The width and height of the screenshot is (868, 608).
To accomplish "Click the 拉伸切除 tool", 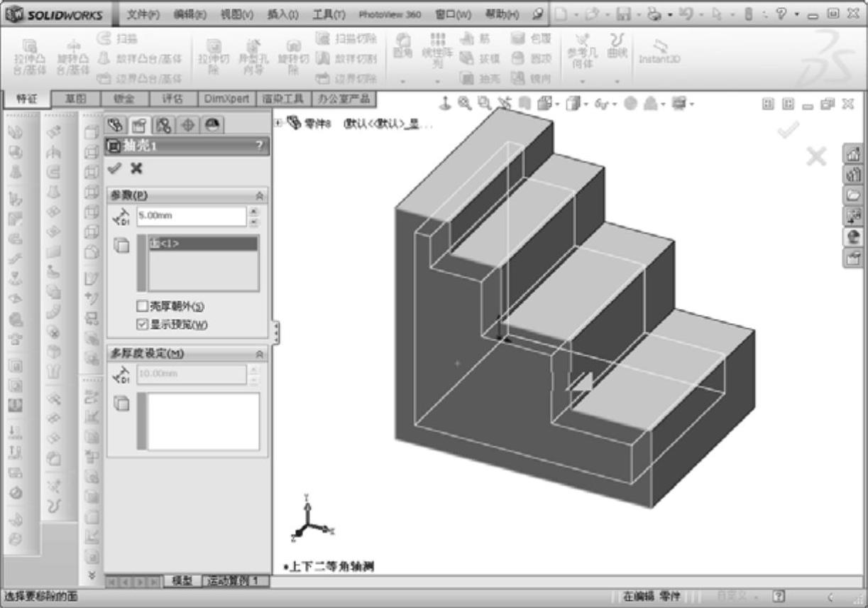I will (213, 57).
